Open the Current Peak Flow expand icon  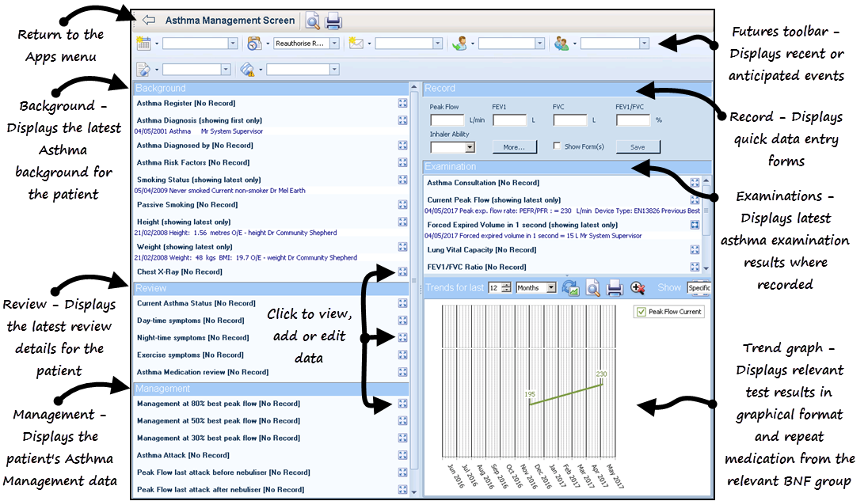tap(695, 200)
